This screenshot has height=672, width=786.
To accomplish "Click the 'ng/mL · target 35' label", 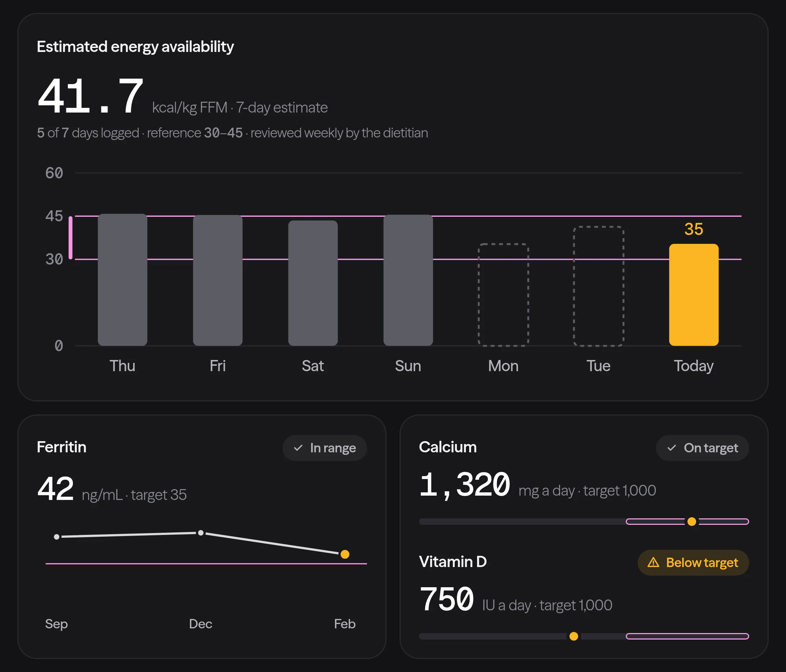I will pos(134,495).
